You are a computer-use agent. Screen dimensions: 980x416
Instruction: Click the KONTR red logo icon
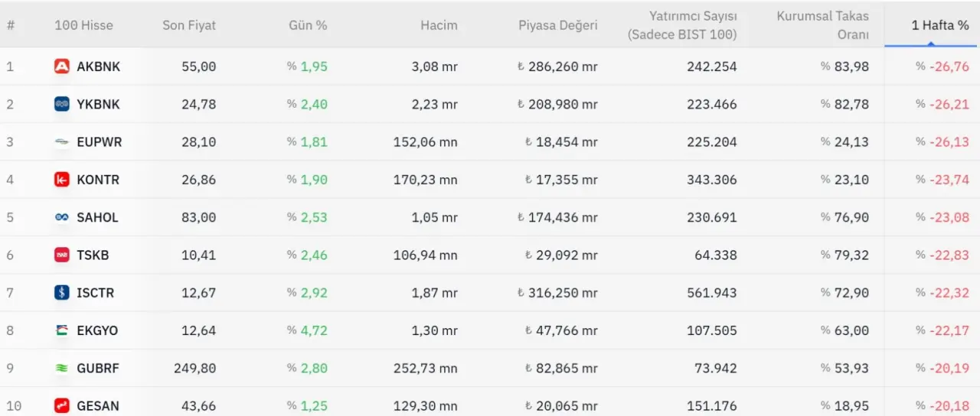62,180
